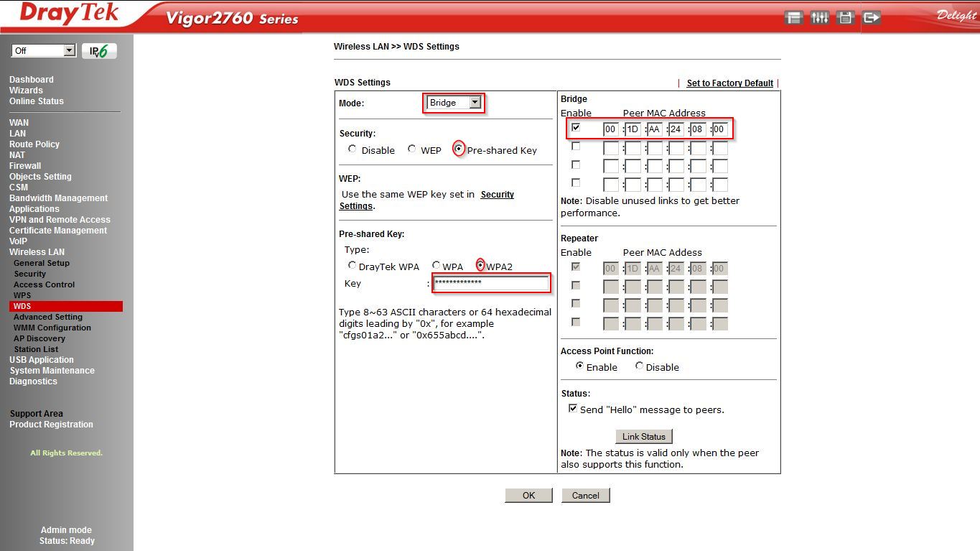Select the WEP security radio button
Screen dimensions: 980x551
click(x=412, y=149)
